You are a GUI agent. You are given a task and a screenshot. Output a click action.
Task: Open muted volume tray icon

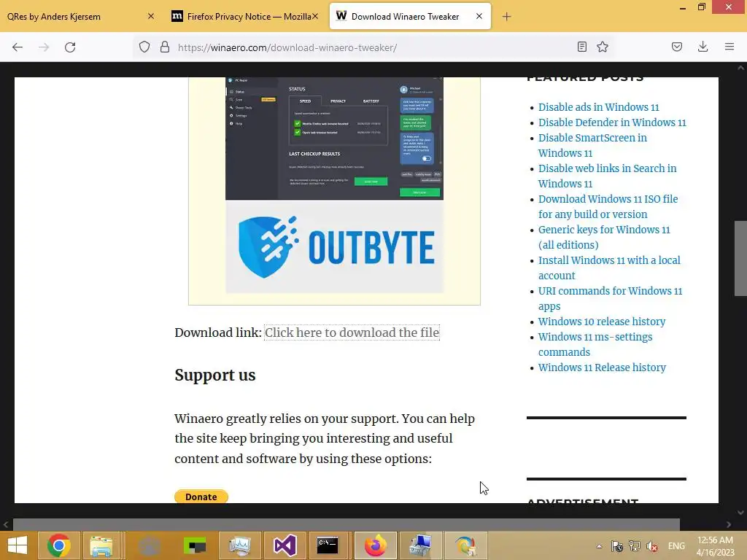(x=652, y=546)
